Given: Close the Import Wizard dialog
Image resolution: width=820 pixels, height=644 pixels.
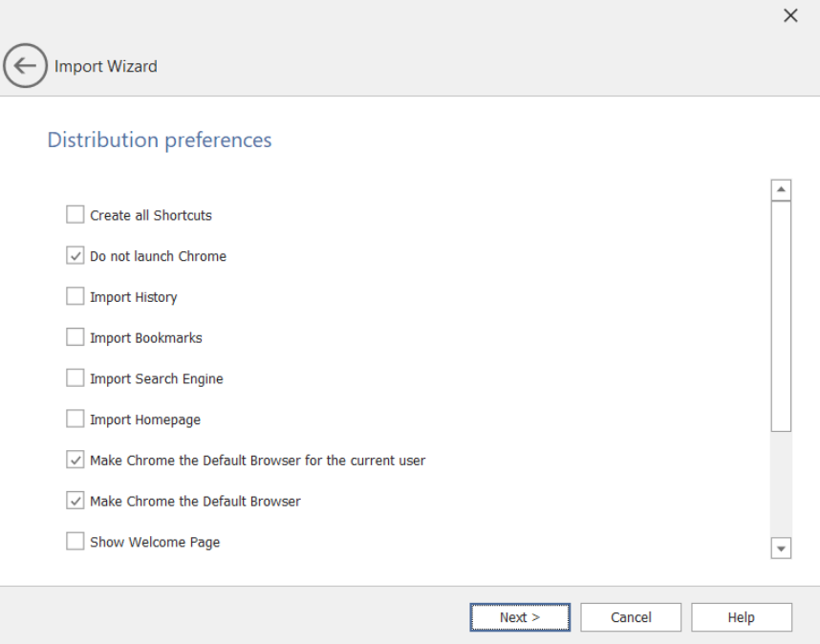Looking at the screenshot, I should tap(790, 15).
